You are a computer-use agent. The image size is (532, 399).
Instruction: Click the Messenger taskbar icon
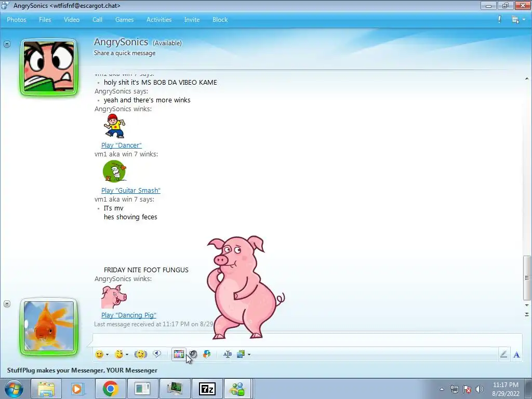tap(237, 389)
